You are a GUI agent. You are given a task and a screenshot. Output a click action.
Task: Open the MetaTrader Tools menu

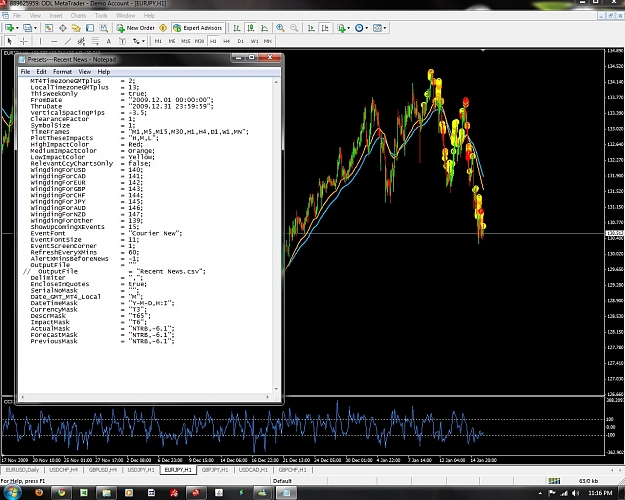(x=101, y=16)
